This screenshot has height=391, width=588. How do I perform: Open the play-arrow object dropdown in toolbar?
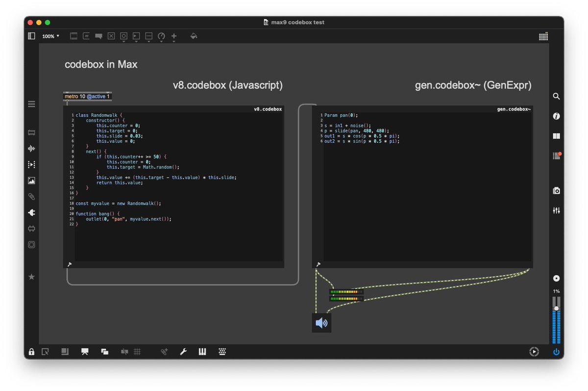136,36
